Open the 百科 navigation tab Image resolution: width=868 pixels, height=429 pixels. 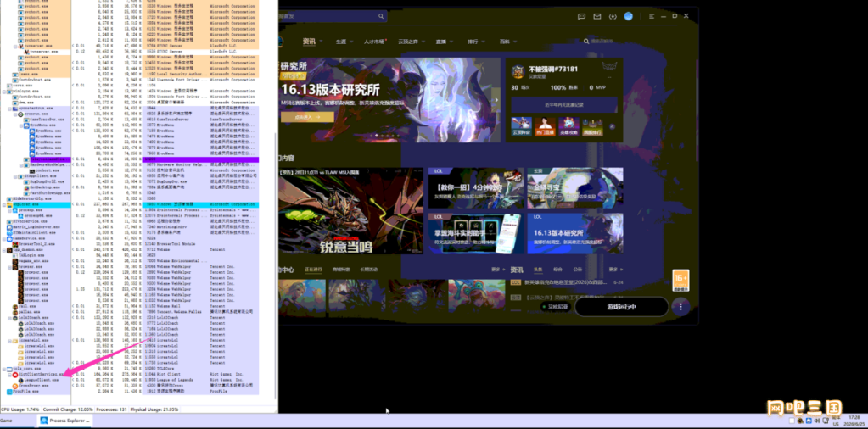point(504,42)
